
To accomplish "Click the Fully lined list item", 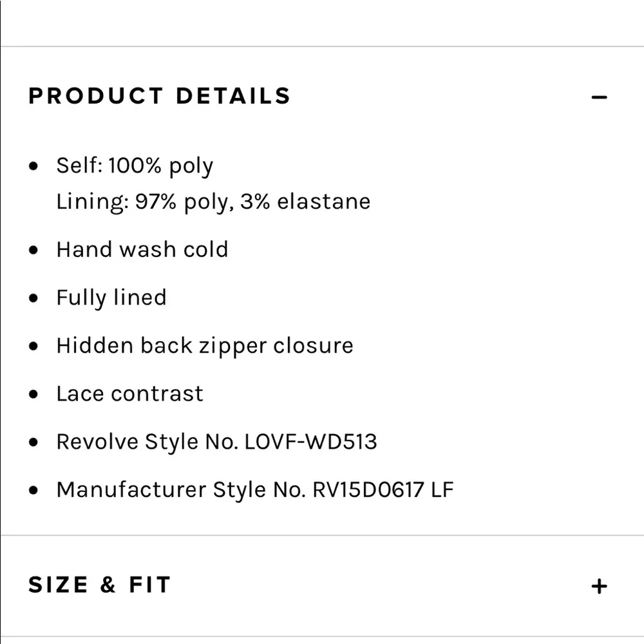I will pyautogui.click(x=112, y=297).
